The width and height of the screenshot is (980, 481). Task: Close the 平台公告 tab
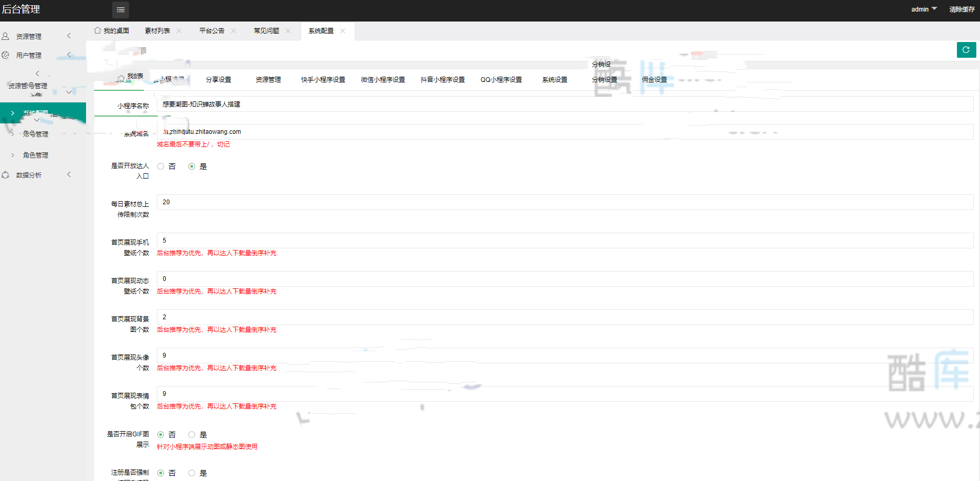pos(233,31)
